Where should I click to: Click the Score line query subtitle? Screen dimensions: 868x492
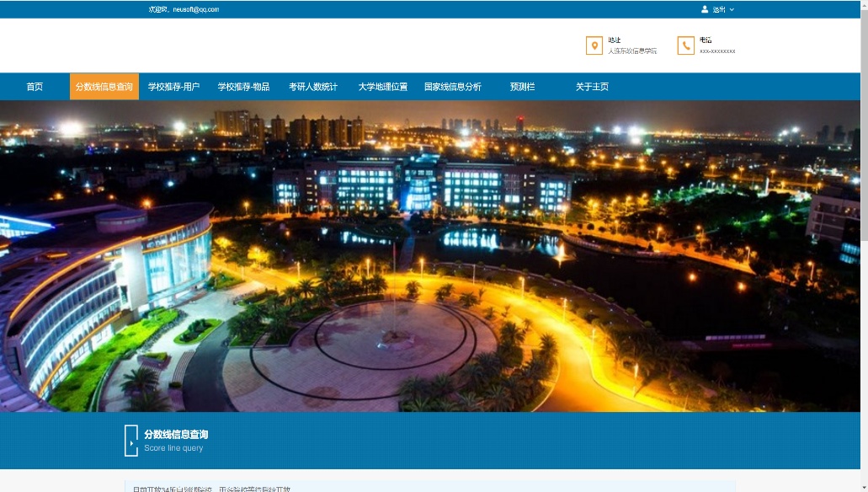click(173, 448)
